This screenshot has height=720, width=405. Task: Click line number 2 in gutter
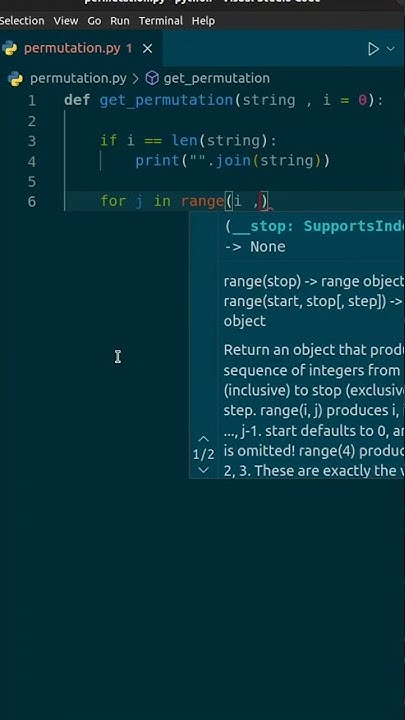[32, 121]
